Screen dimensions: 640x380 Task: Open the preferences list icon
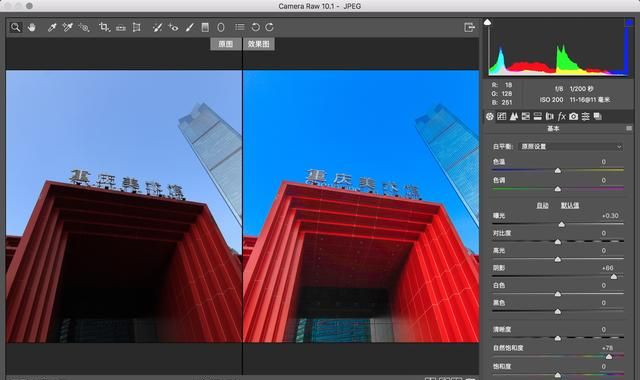[240, 27]
